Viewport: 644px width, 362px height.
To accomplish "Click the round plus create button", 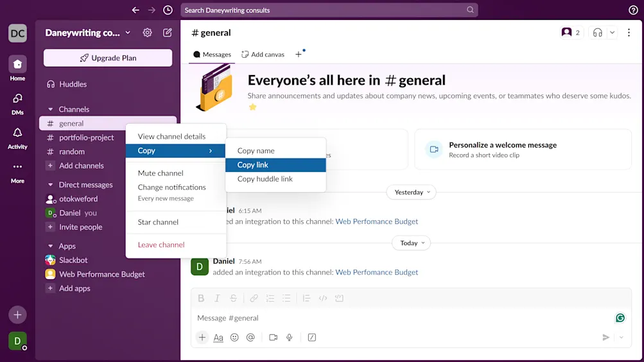I will 18,315.
